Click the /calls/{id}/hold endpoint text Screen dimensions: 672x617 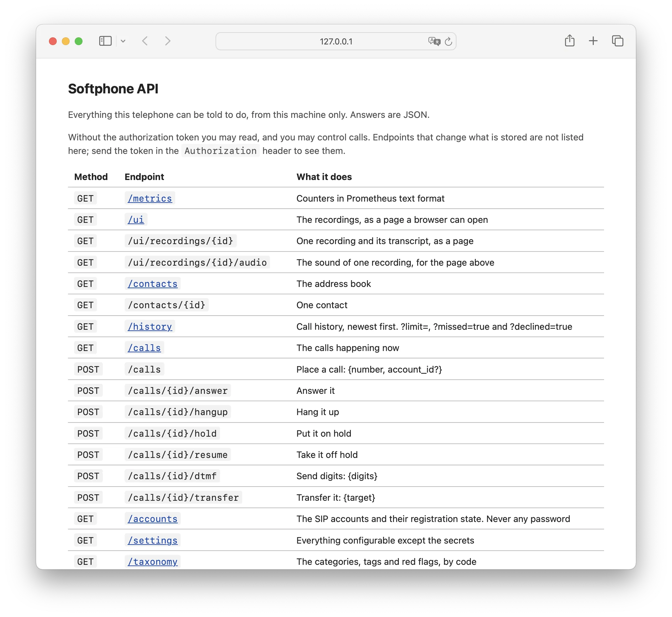[x=172, y=433]
